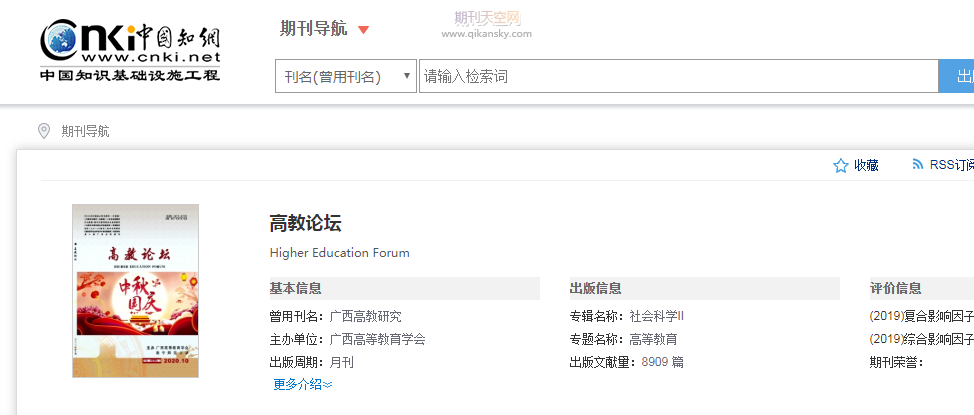Select the 出版信息 section header
Screen dimensions: 974x415
[596, 289]
